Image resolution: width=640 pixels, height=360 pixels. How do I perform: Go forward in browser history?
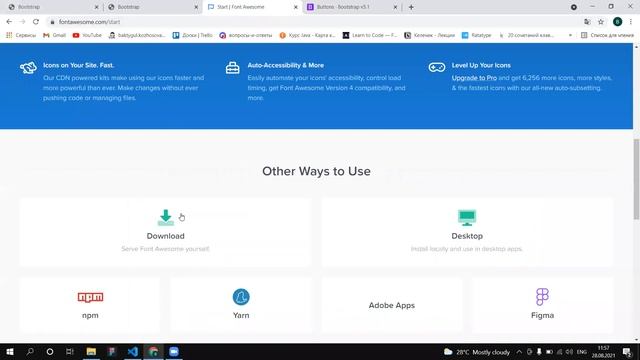[22, 22]
